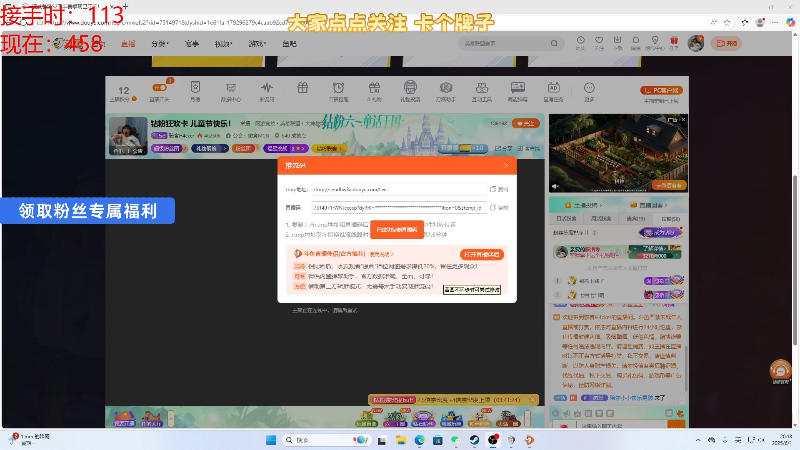Expand the dark blue tag with a chevron
800x450 pixels.
pyautogui.click(x=209, y=148)
